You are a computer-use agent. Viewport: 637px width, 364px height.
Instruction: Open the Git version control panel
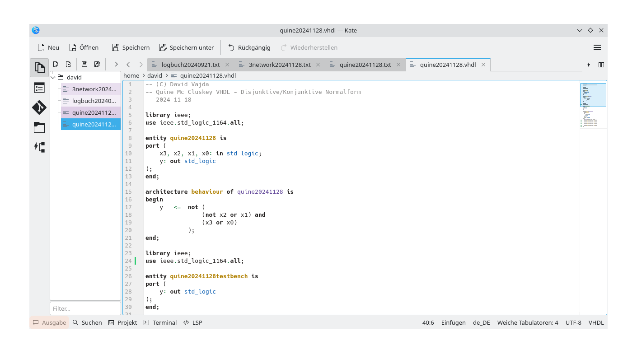[x=39, y=107]
